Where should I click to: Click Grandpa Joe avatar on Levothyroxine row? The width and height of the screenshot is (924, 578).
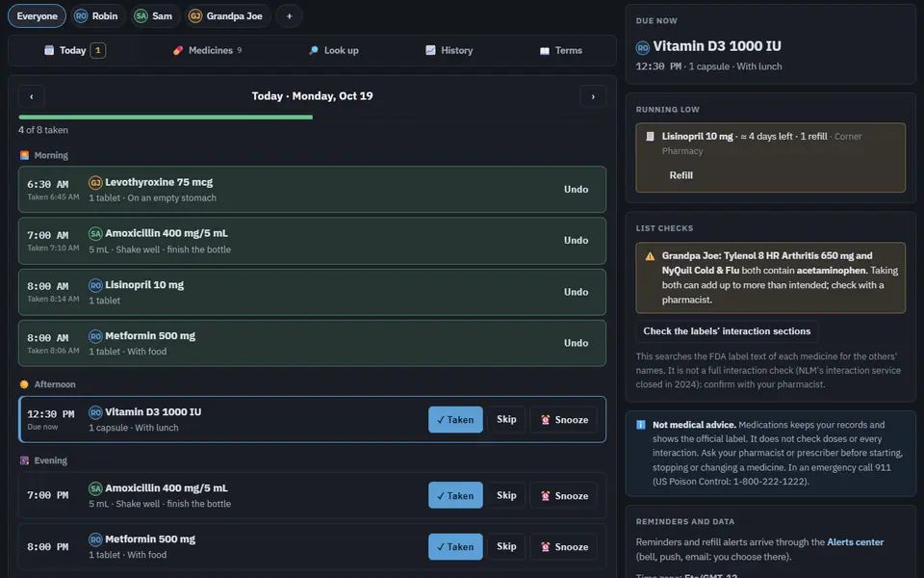click(x=95, y=183)
